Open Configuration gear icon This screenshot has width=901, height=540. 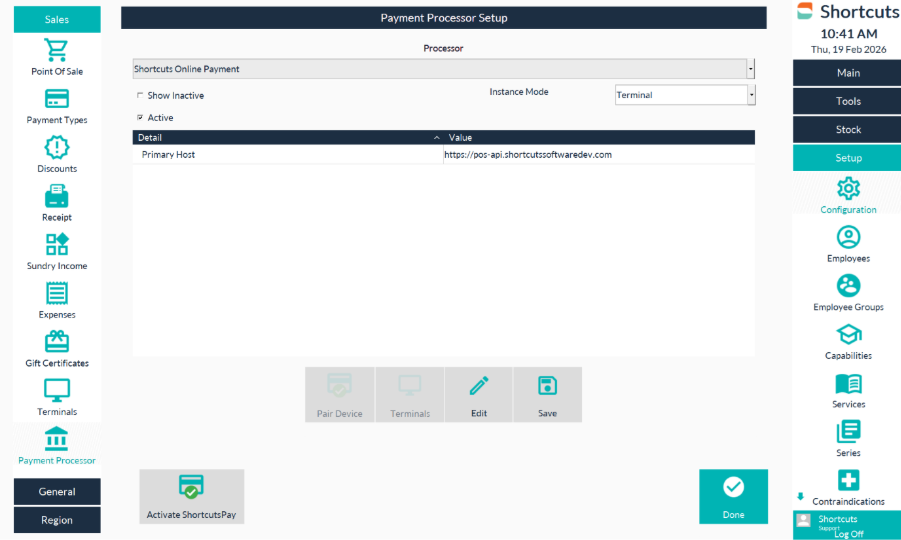pyautogui.click(x=848, y=189)
